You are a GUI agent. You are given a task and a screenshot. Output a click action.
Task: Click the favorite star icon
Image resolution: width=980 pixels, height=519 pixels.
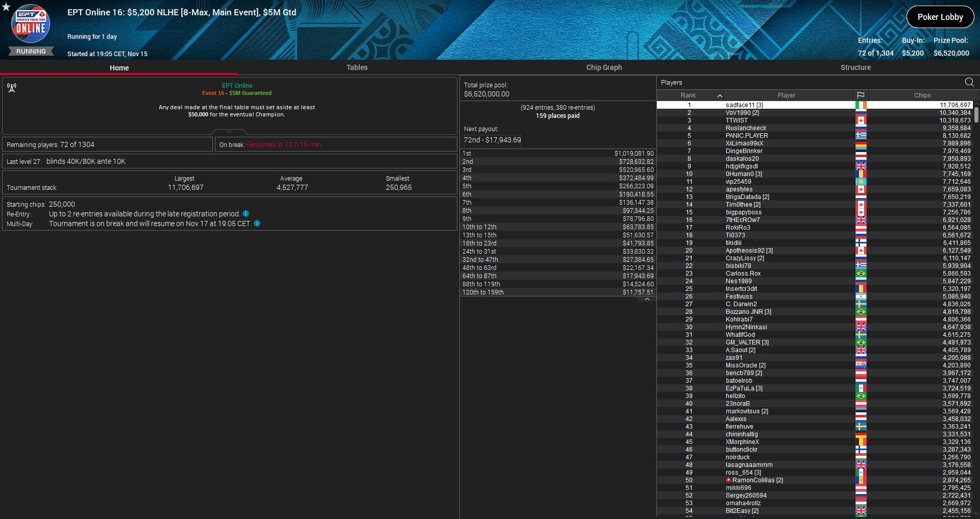pyautogui.click(x=6, y=7)
